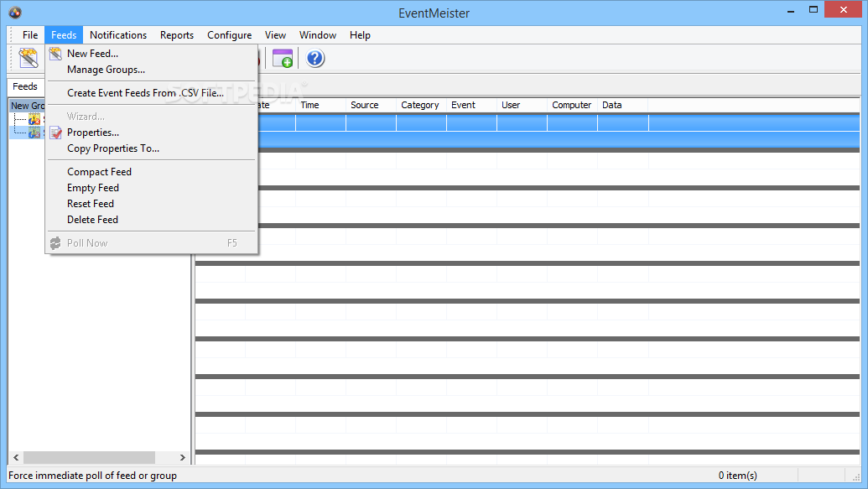Maximize the EventMeister window
The image size is (868, 489).
[x=813, y=10]
